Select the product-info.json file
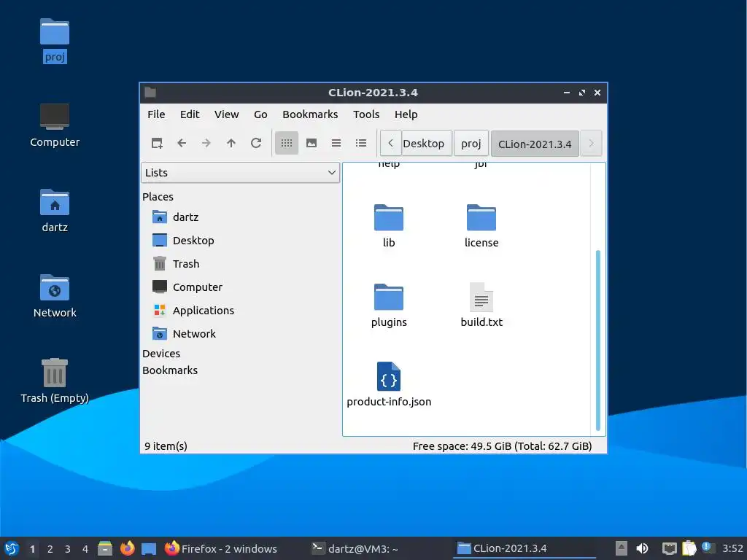 coord(389,385)
